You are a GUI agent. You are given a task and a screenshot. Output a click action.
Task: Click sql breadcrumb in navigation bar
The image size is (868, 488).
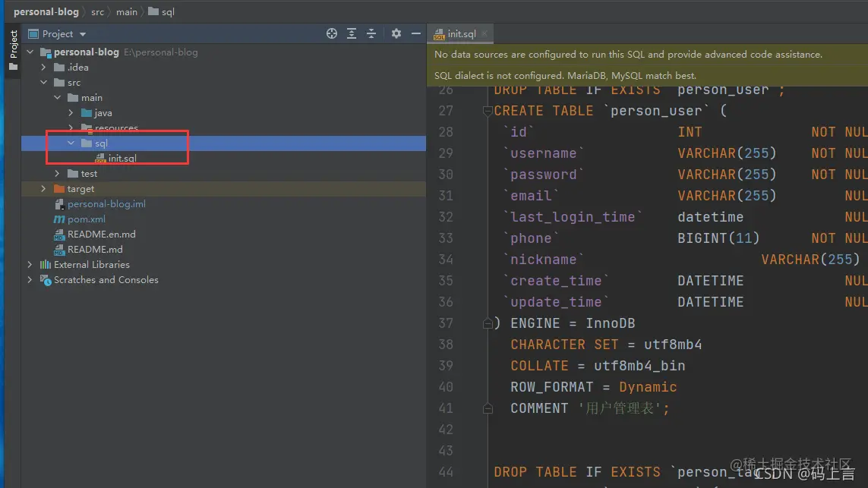click(x=162, y=11)
